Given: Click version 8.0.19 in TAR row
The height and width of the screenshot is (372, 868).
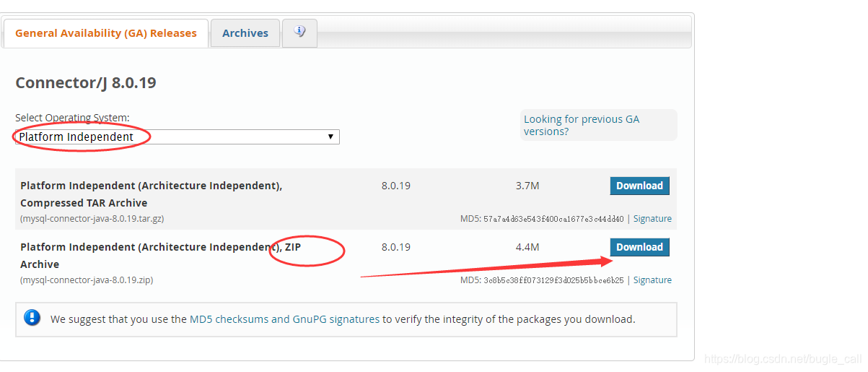Looking at the screenshot, I should (396, 186).
